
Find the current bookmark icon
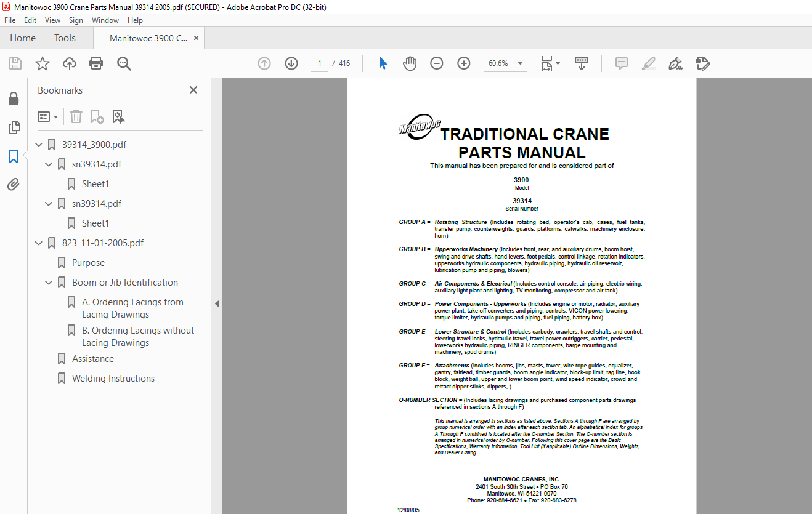118,116
